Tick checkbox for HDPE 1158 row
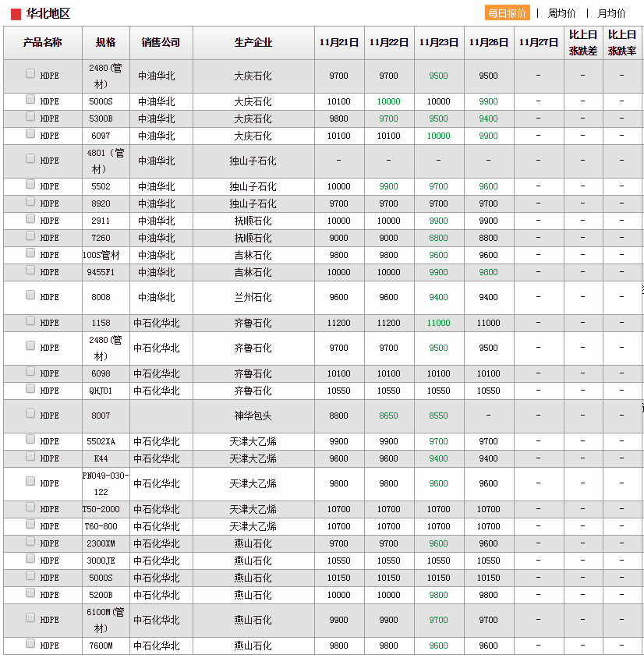 pos(30,320)
